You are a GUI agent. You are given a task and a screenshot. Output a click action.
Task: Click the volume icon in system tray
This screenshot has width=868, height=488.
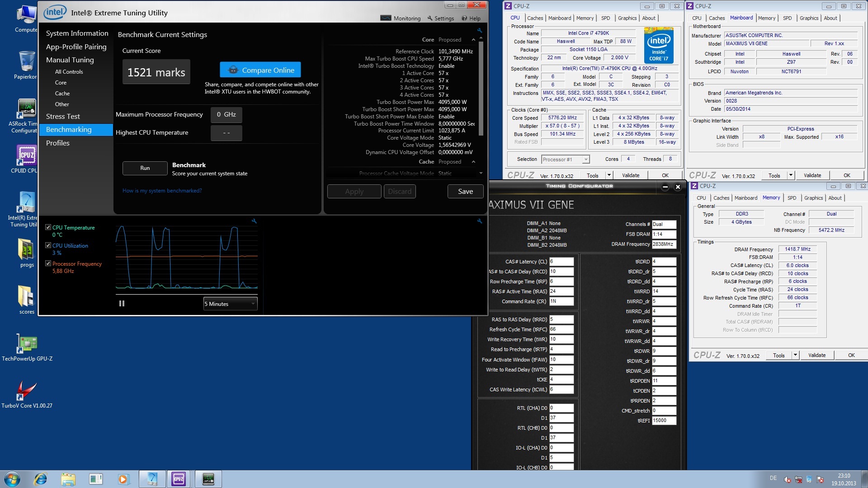tap(788, 480)
